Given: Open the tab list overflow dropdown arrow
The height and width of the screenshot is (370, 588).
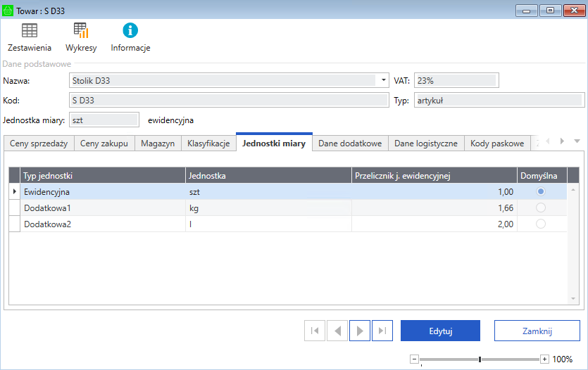Looking at the screenshot, I should [x=577, y=141].
